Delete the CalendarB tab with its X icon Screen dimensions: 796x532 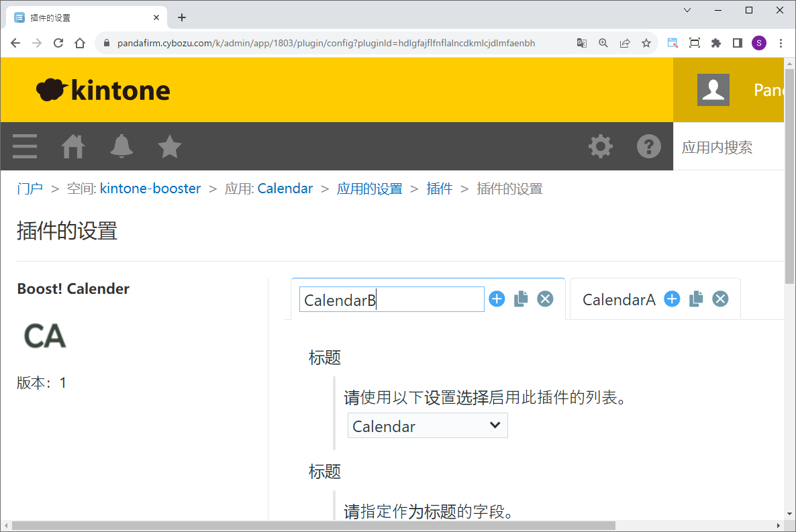pyautogui.click(x=545, y=299)
